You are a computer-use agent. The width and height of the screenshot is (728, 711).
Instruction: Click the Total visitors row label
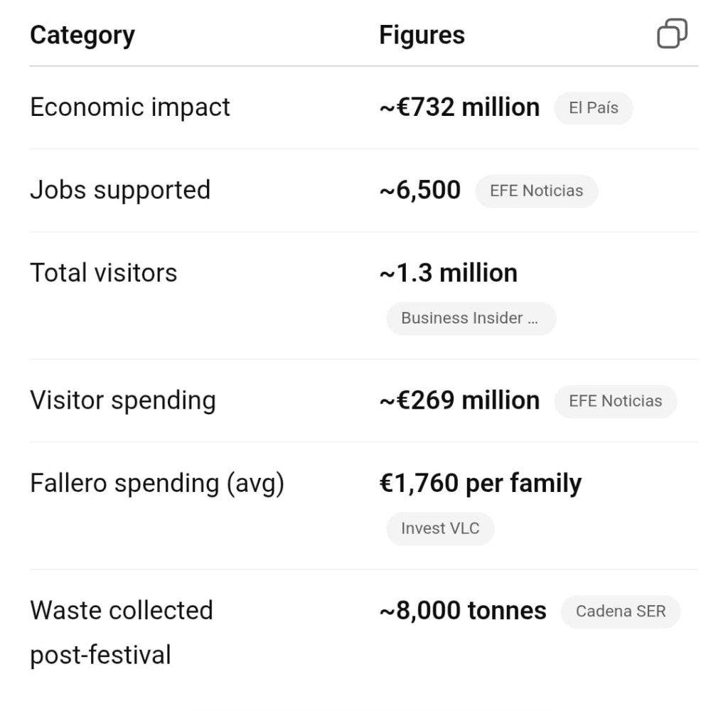tap(104, 273)
